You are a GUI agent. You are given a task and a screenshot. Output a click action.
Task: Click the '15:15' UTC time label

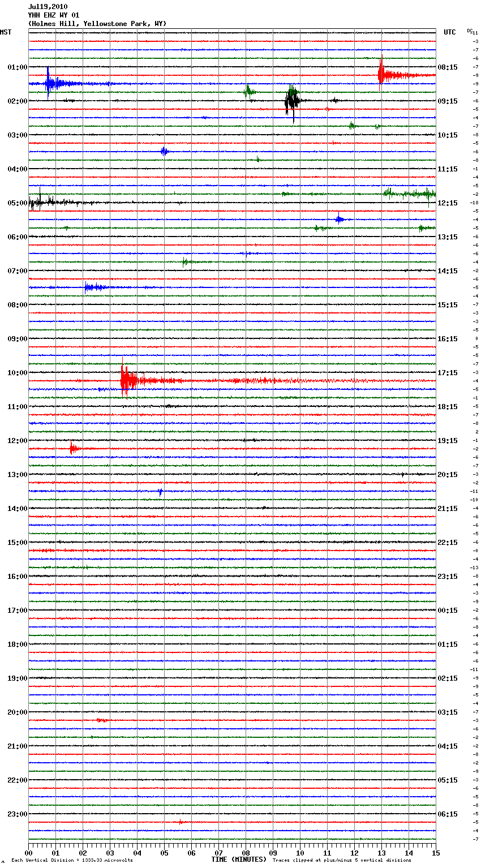pyautogui.click(x=448, y=305)
